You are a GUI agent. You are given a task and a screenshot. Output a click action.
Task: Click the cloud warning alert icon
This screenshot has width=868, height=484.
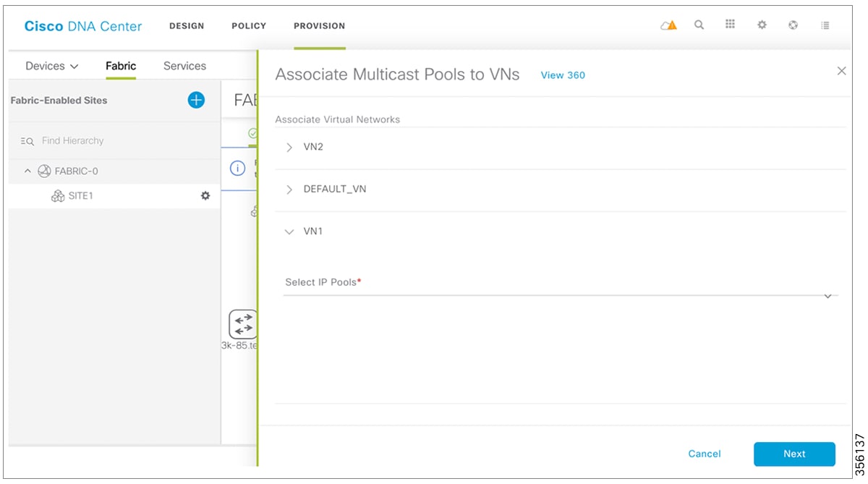(668, 25)
